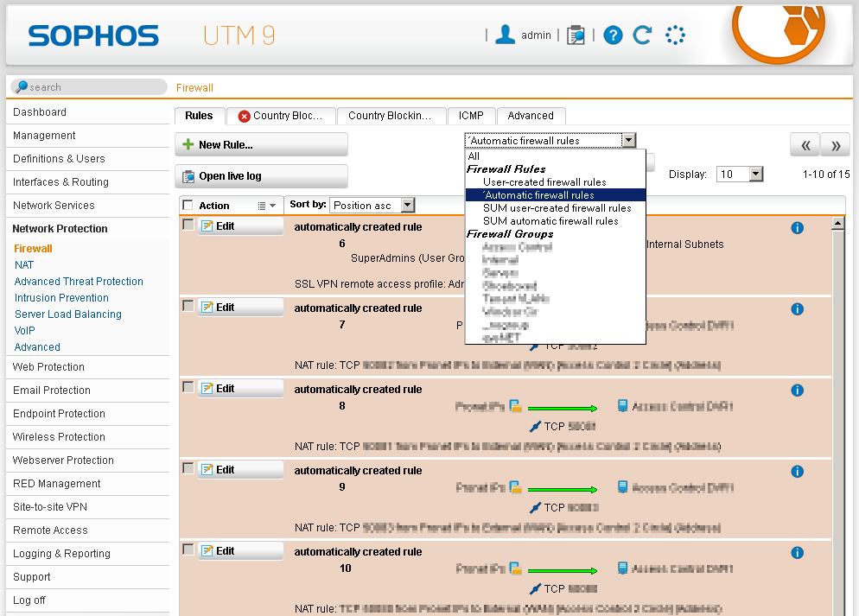This screenshot has height=616, width=859.
Task: Click the New Rule... button
Action: click(261, 144)
